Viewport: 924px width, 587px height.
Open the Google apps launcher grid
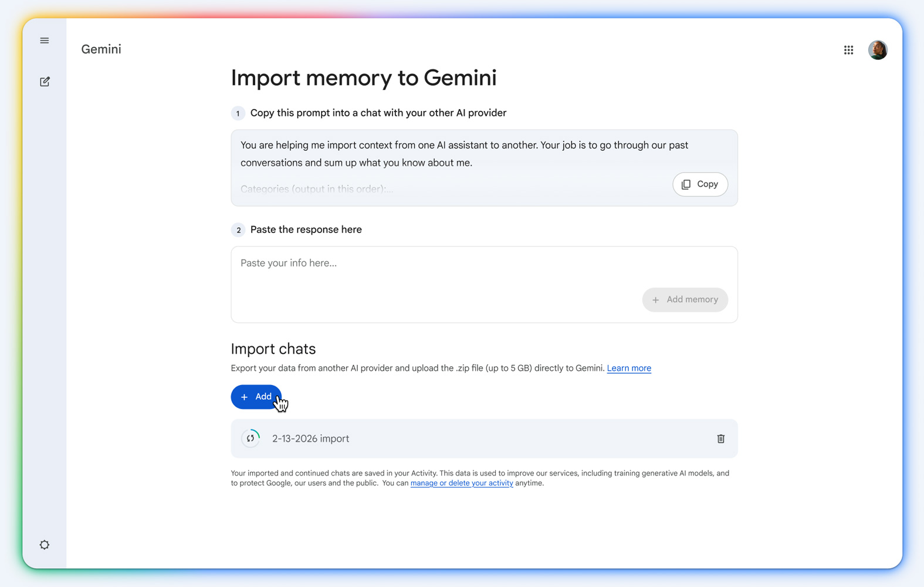tap(848, 50)
